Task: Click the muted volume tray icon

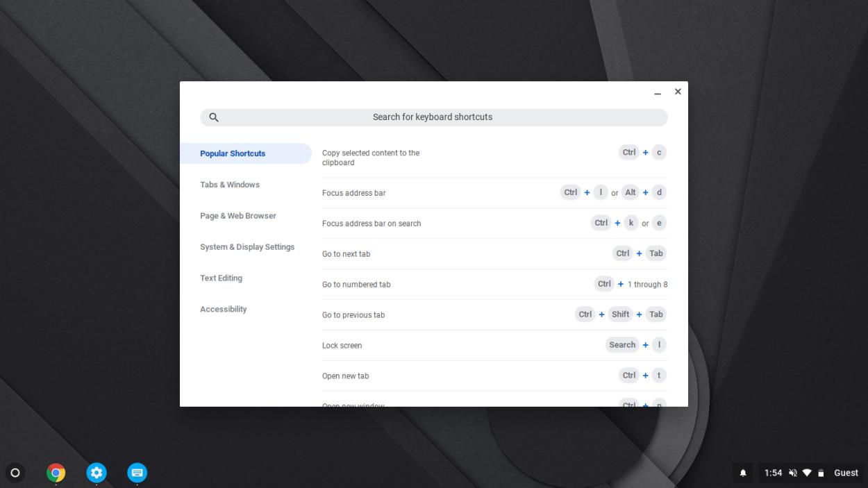Action: click(793, 473)
